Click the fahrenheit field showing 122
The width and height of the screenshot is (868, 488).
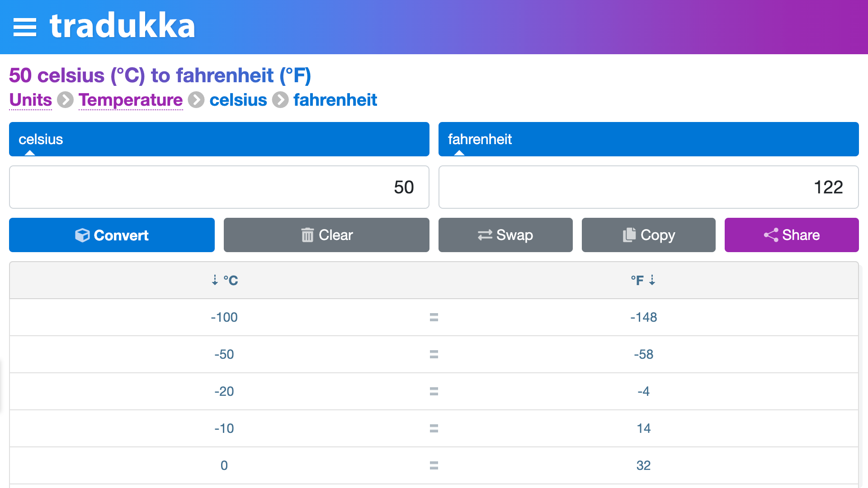pyautogui.click(x=649, y=187)
